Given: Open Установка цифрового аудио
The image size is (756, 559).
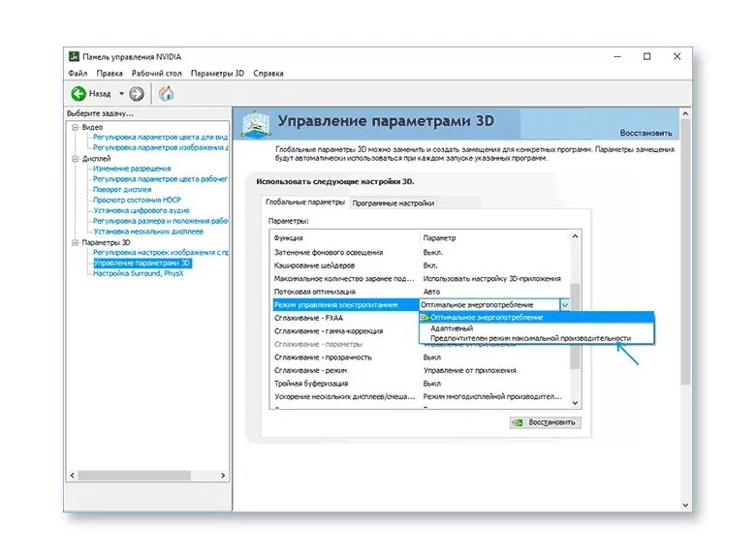Looking at the screenshot, I should pos(142,210).
